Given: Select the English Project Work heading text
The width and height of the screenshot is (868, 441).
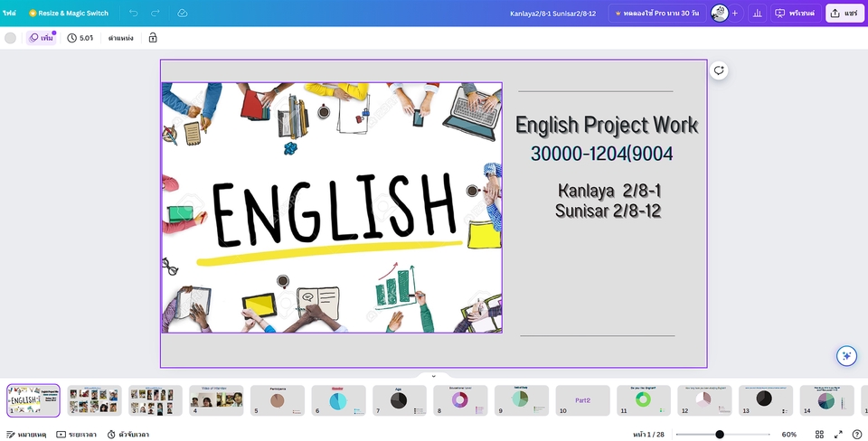Looking at the screenshot, I should coord(607,125).
